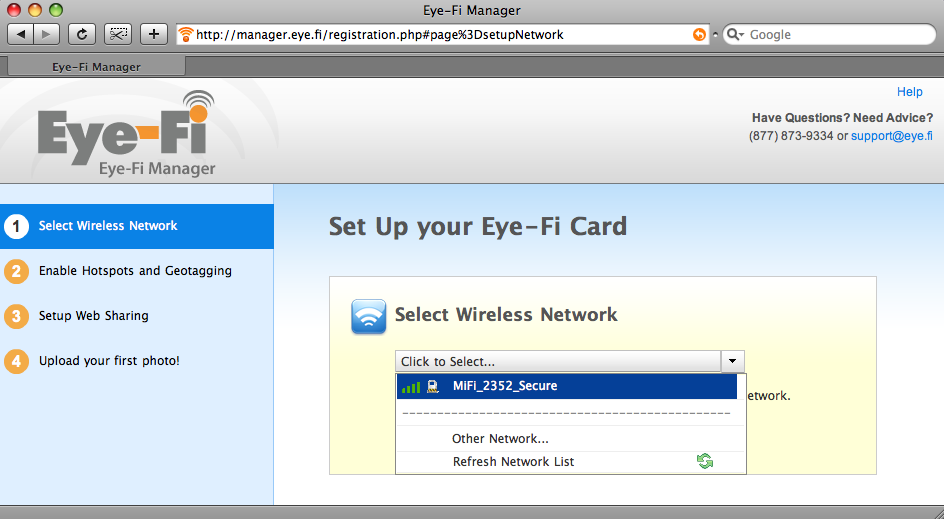The height and width of the screenshot is (519, 944).
Task: Open the Help link
Action: (x=909, y=92)
